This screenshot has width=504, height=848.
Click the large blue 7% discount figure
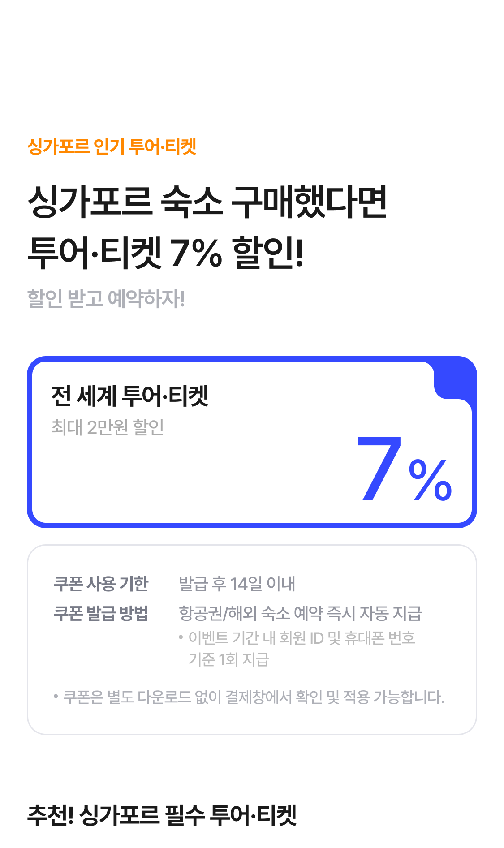pyautogui.click(x=405, y=469)
